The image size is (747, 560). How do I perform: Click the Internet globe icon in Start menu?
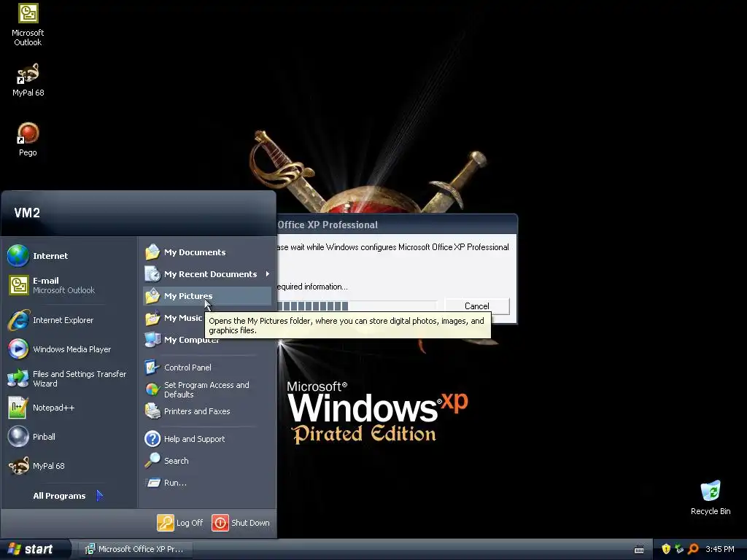point(18,256)
